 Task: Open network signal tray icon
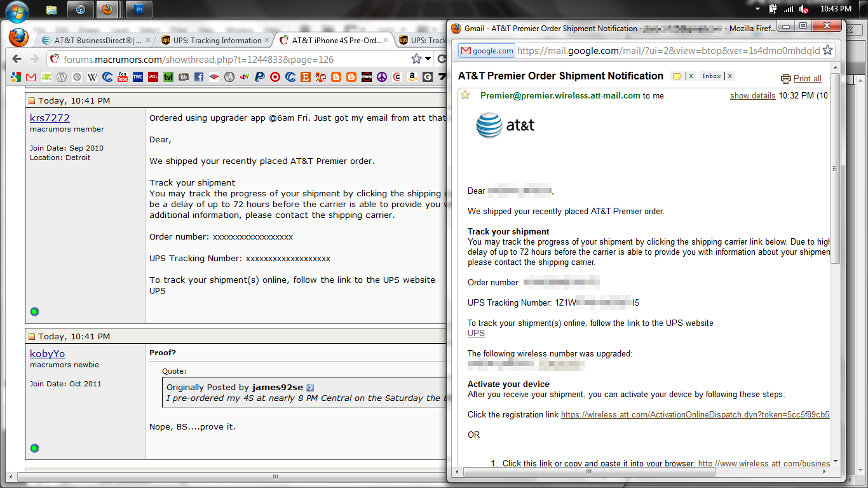pyautogui.click(x=789, y=9)
